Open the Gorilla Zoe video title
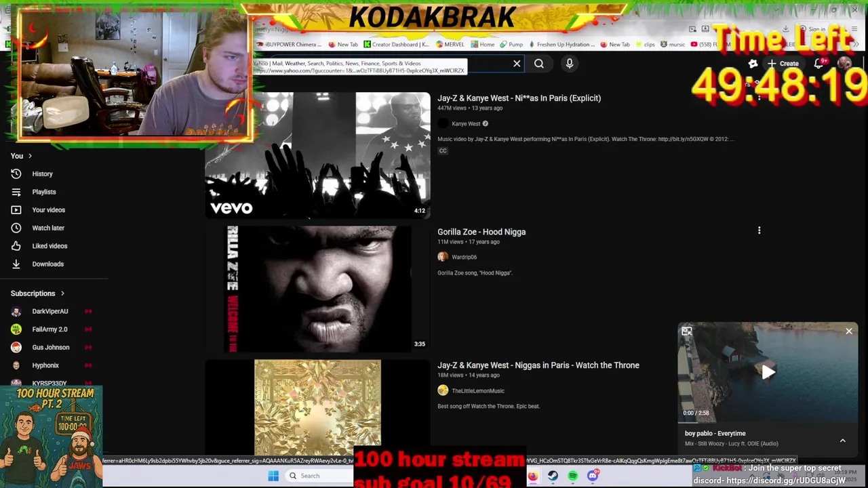 coord(481,232)
